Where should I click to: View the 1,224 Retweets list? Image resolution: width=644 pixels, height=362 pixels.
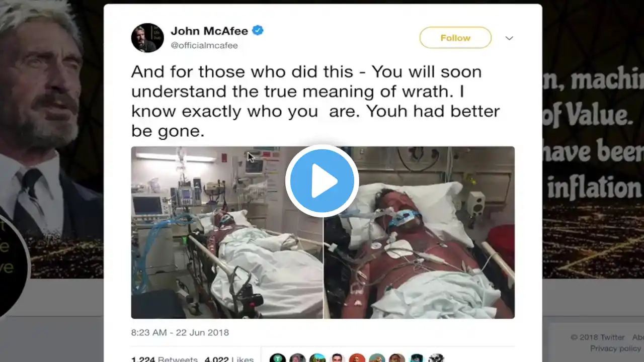pyautogui.click(x=164, y=358)
